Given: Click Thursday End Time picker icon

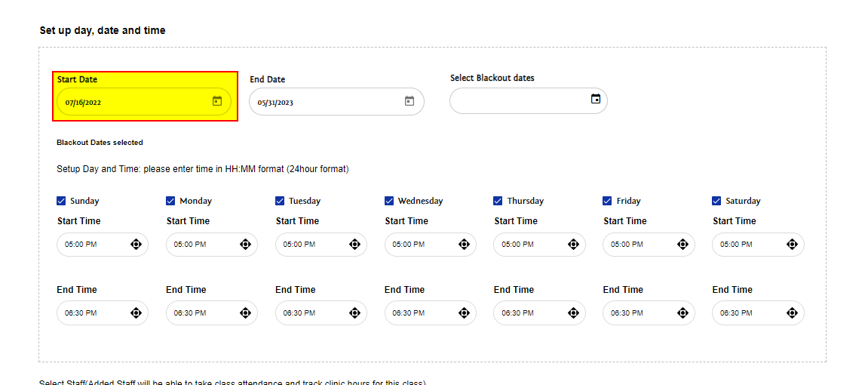Looking at the screenshot, I should (573, 313).
